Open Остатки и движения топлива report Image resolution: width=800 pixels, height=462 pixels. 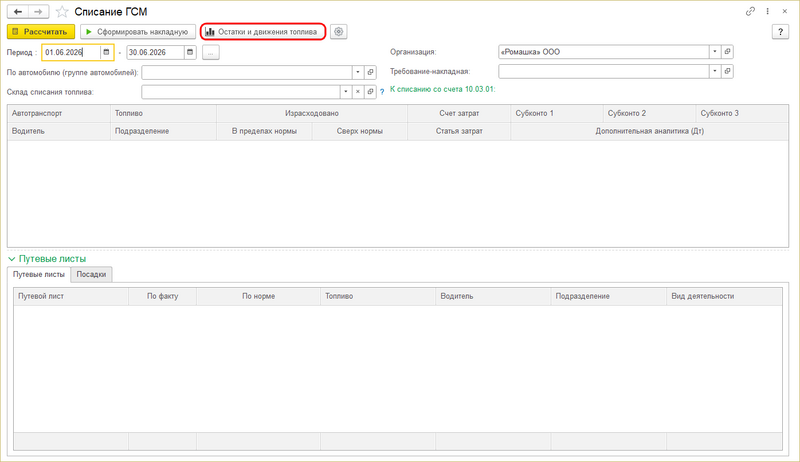pyautogui.click(x=263, y=32)
